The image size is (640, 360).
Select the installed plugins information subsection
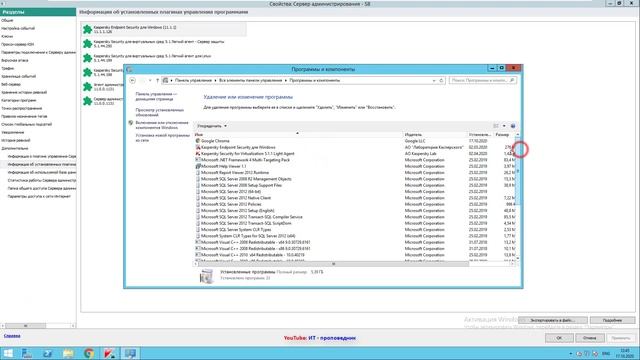point(42,164)
